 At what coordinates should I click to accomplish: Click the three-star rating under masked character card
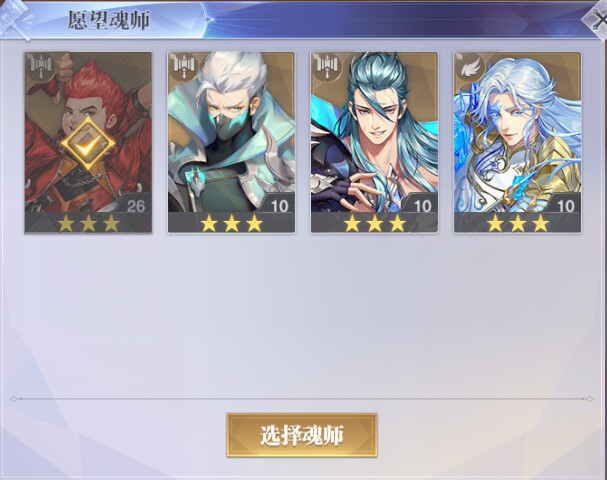tap(231, 223)
